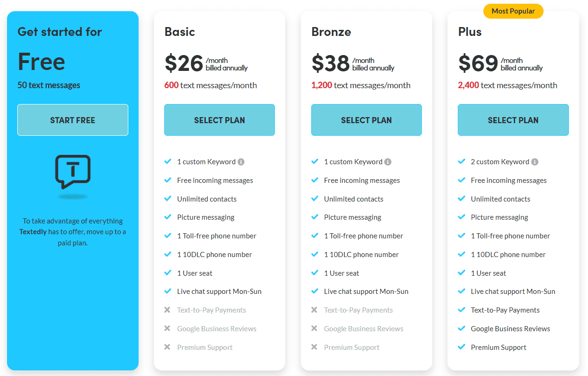
Task: Click the Basic Live chat support Mon-Sun text
Action: click(x=219, y=292)
